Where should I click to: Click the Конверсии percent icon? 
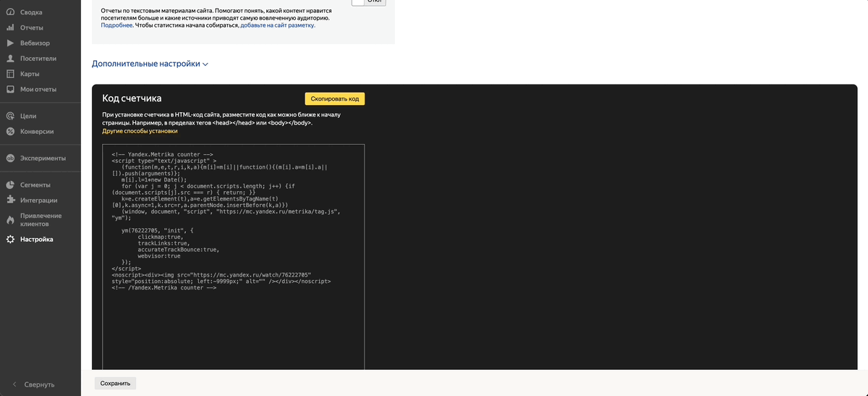11,132
